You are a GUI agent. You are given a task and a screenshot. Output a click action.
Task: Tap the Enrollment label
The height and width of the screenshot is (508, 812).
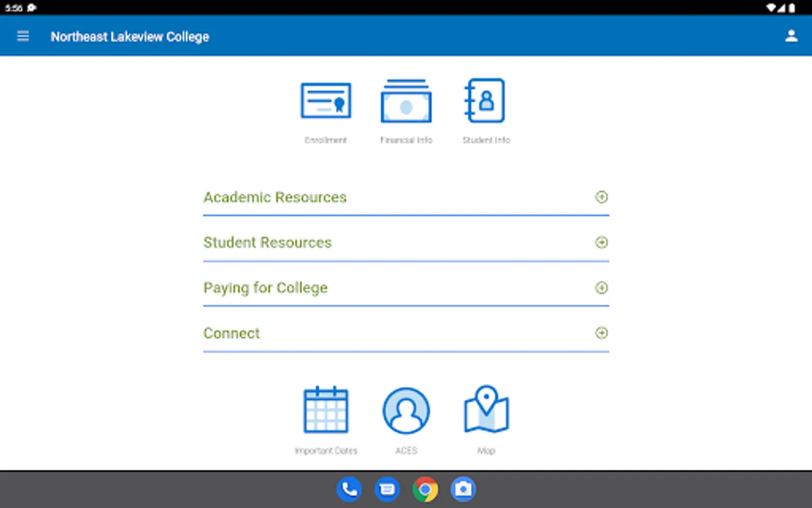click(x=326, y=140)
